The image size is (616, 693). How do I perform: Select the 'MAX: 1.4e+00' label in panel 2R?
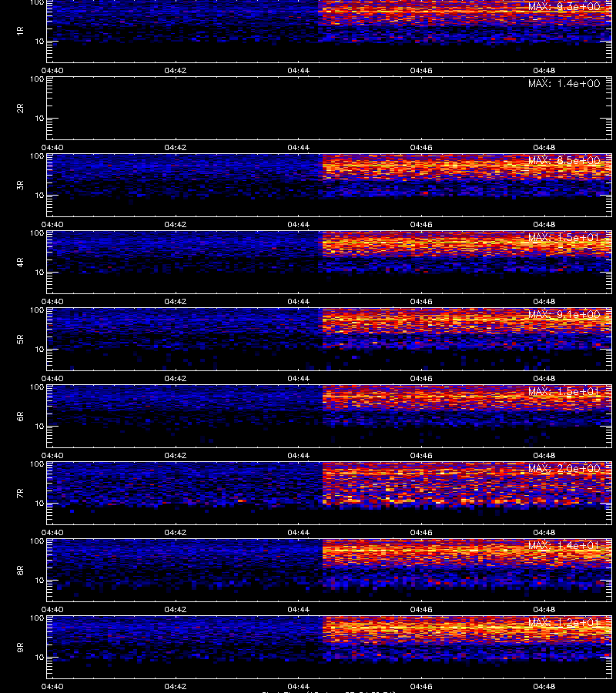tap(564, 83)
